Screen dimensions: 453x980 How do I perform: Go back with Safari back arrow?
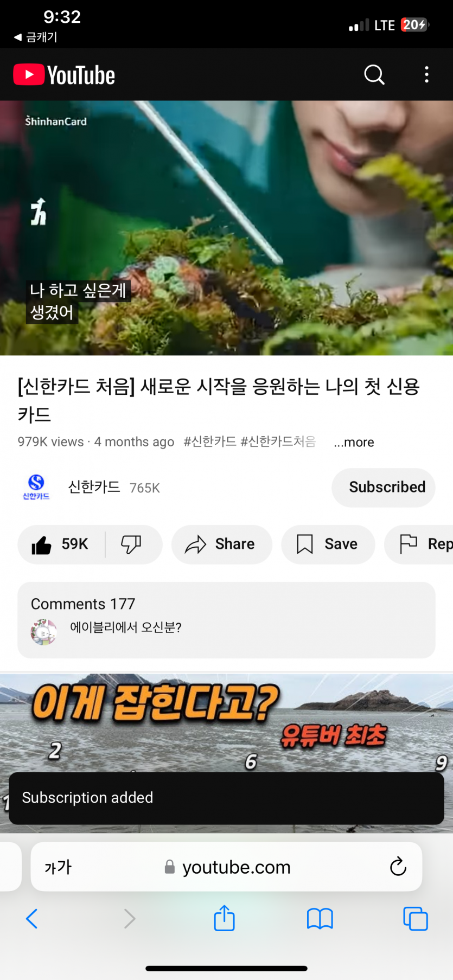[32, 919]
